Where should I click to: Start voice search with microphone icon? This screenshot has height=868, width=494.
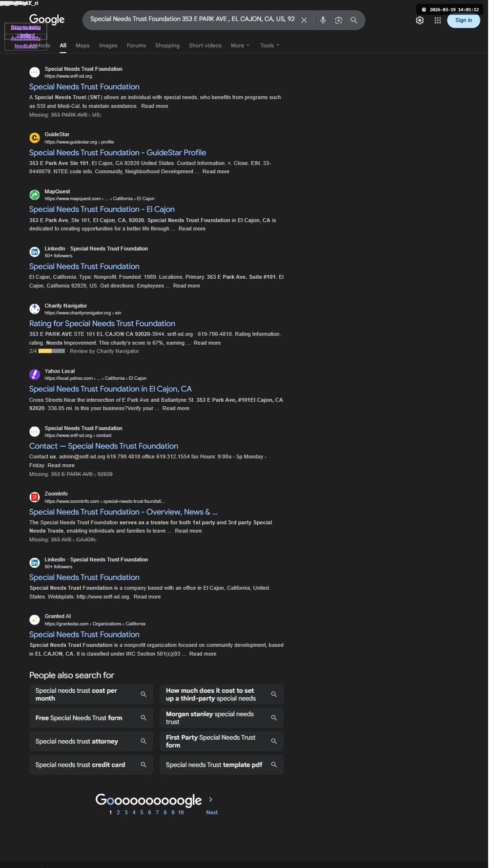(x=323, y=20)
